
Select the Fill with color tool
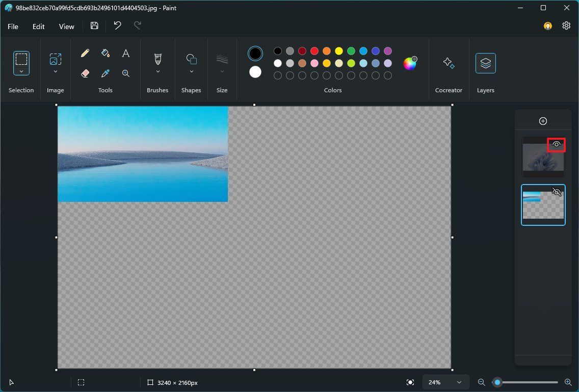point(106,53)
